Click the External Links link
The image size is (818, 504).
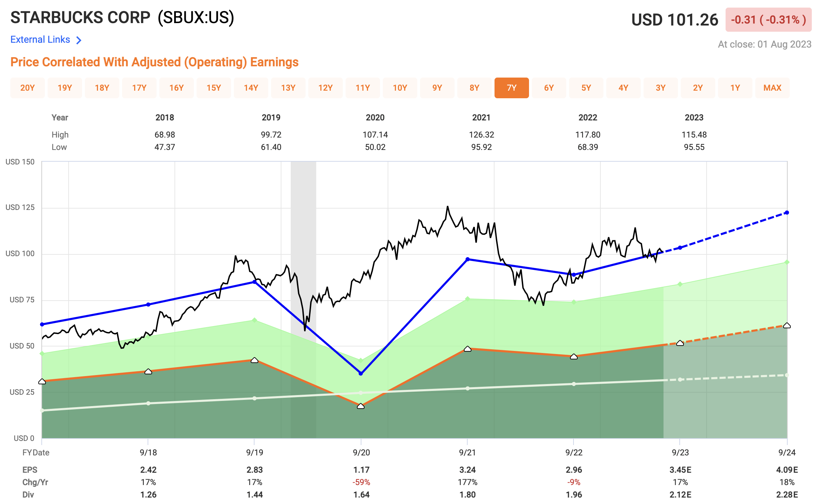coord(40,40)
